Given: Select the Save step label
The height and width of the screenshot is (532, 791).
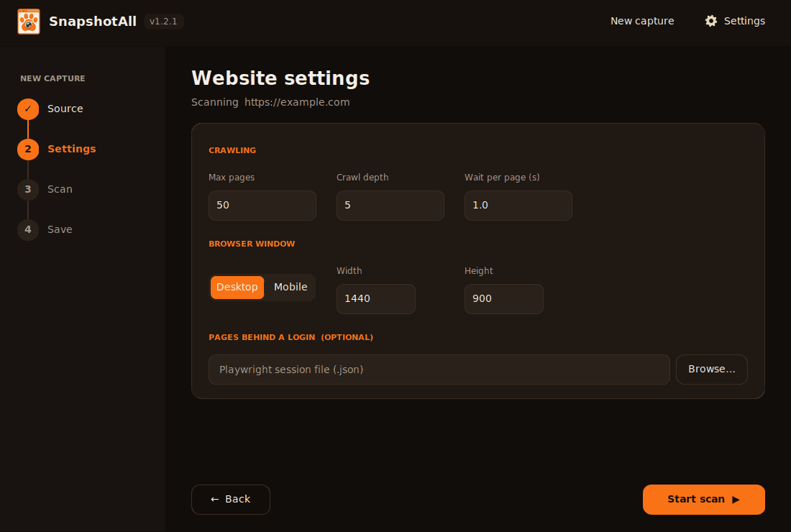Looking at the screenshot, I should tap(60, 230).
